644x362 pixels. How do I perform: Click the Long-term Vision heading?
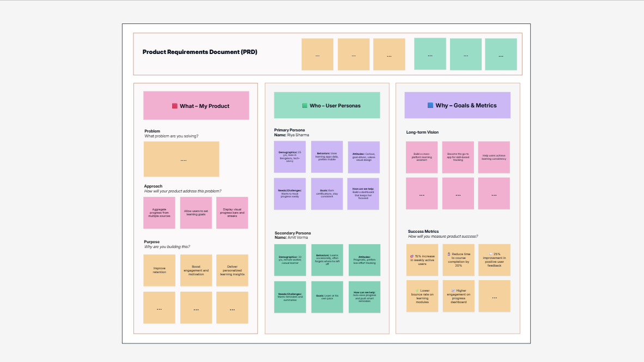point(422,132)
